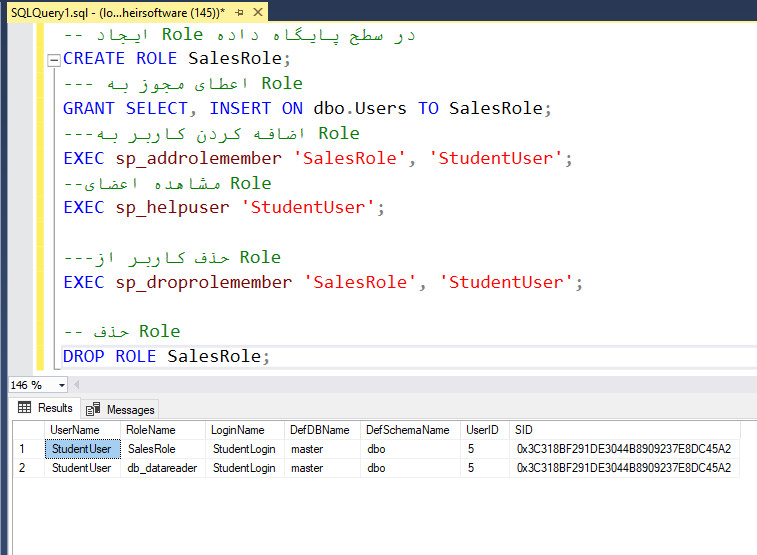Select the UserID column header
757x555 pixels.
pyautogui.click(x=485, y=430)
